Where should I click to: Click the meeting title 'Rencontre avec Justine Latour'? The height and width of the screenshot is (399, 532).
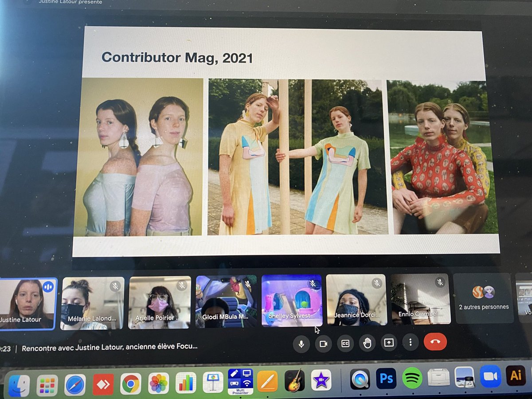click(x=110, y=347)
